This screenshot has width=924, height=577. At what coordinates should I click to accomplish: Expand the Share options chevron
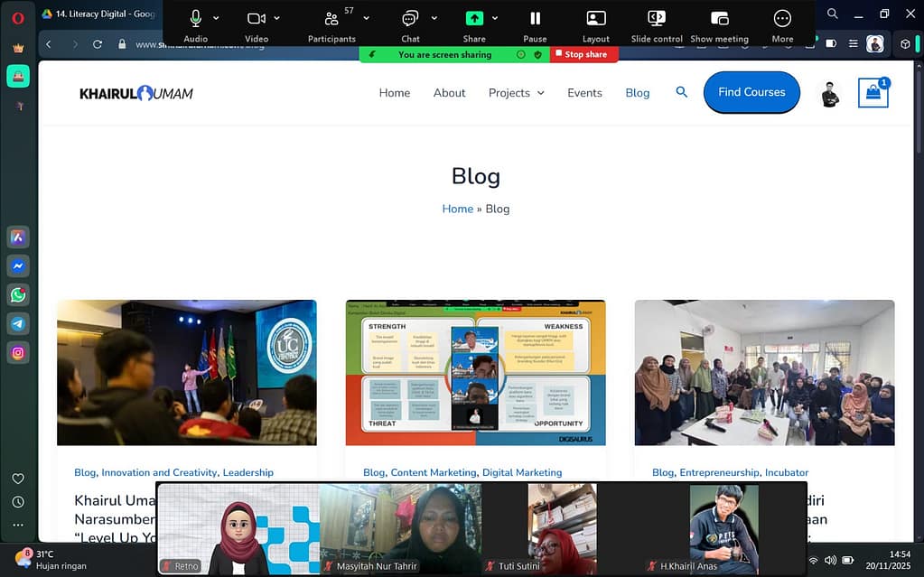[x=494, y=18]
